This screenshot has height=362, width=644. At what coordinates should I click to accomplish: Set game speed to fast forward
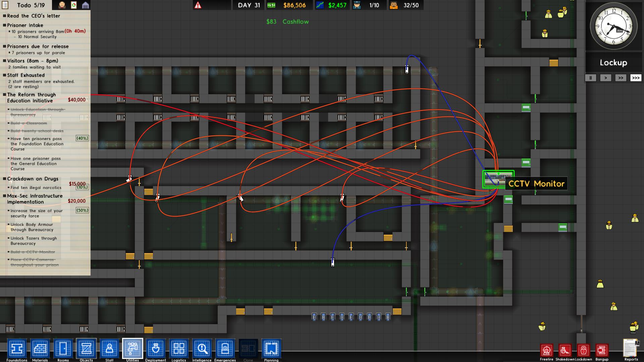[x=621, y=78]
